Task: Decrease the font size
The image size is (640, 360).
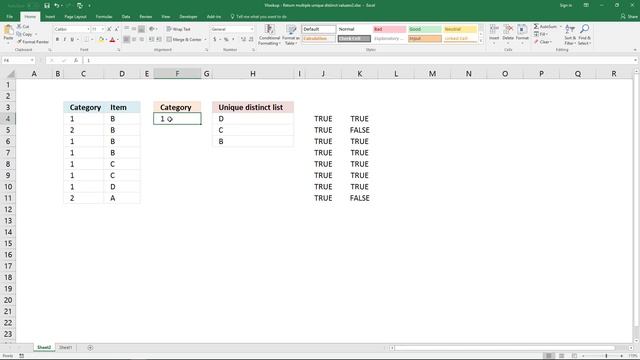Action: pos(116,29)
